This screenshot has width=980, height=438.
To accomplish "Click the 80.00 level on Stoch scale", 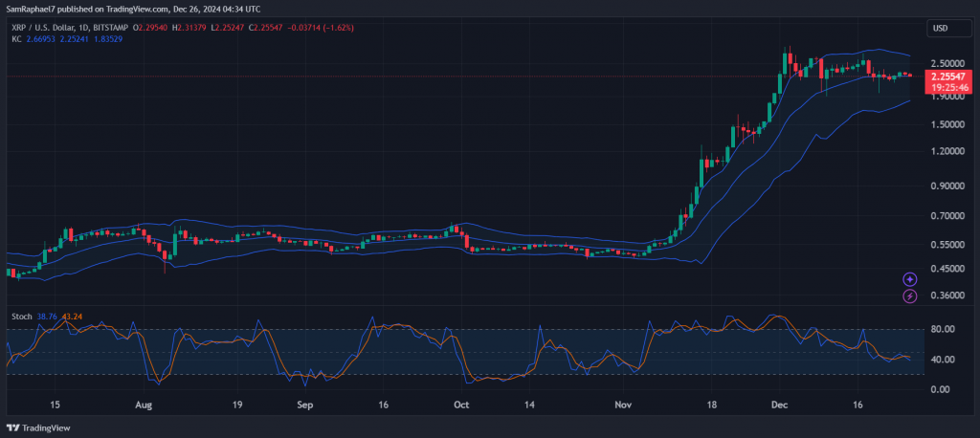I will point(943,330).
